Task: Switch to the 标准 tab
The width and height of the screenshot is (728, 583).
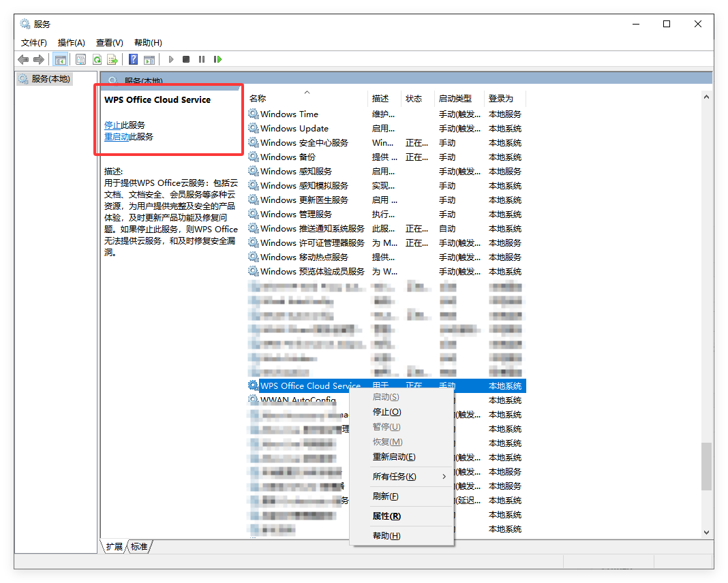Action: click(x=138, y=546)
